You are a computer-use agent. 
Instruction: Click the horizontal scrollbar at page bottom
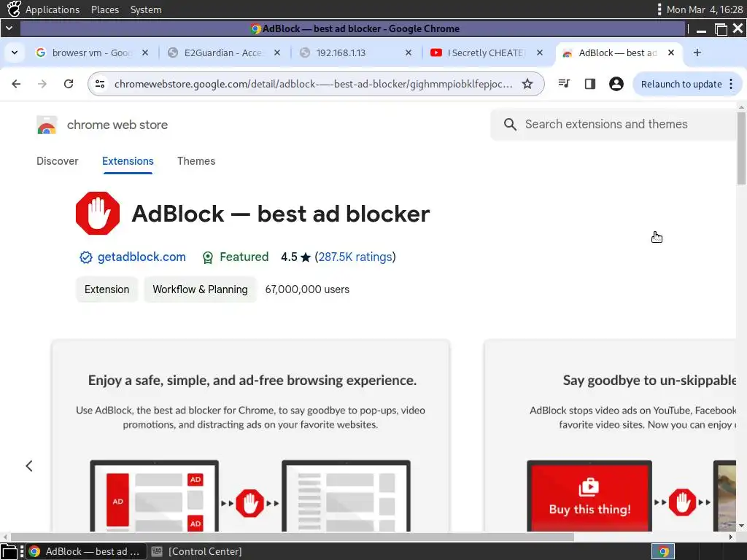(292, 537)
